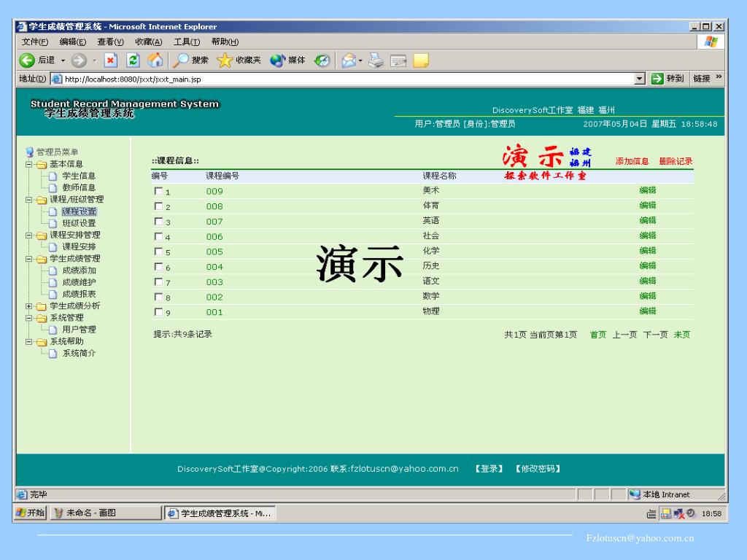Check the box for row 4 社会
Screen dimensions: 747x560
158,236
